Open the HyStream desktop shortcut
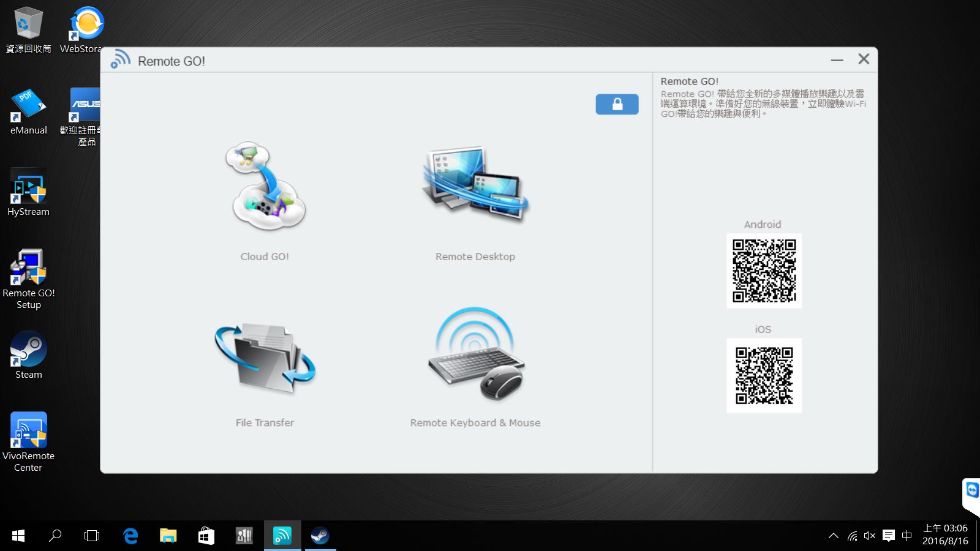 (28, 193)
